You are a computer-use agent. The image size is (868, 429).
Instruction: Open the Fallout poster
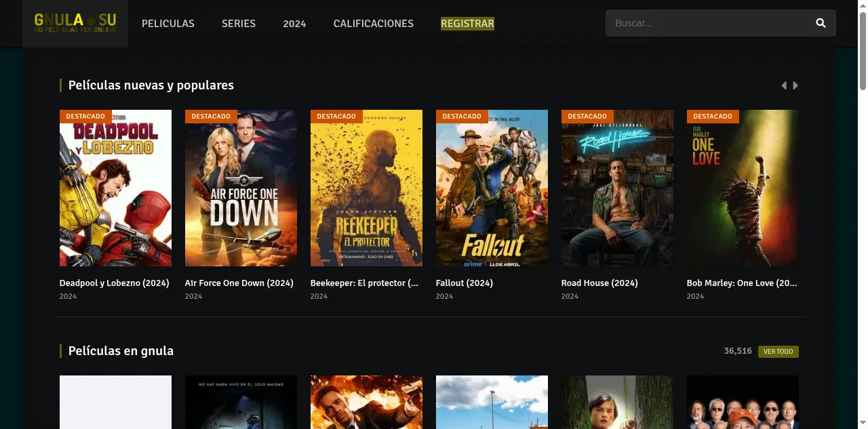(492, 188)
